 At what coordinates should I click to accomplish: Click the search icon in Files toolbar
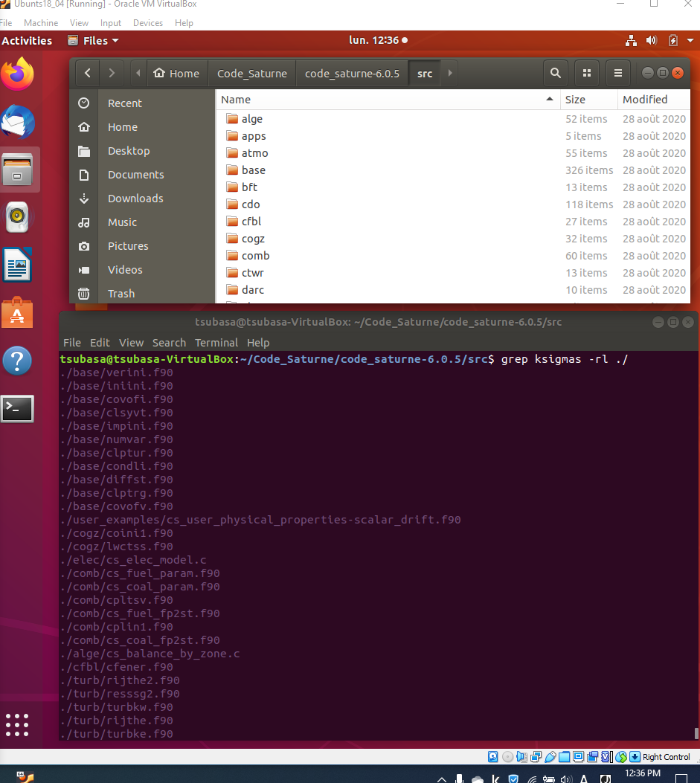[555, 73]
